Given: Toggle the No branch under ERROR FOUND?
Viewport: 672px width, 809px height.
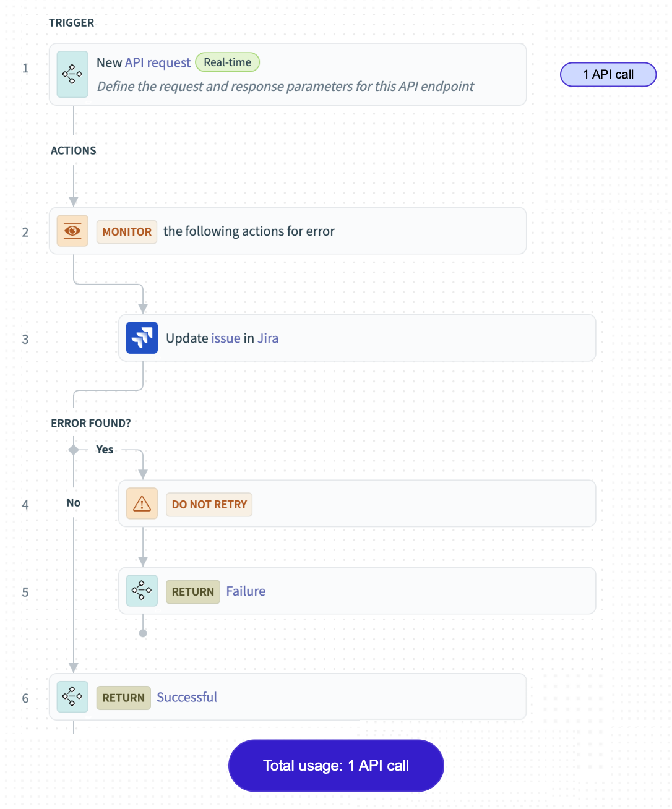Looking at the screenshot, I should (x=73, y=503).
